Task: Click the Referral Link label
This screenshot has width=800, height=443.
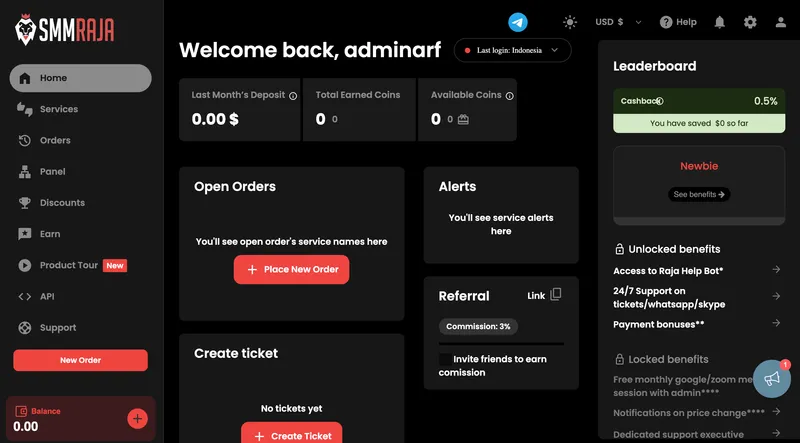Action: tap(536, 296)
